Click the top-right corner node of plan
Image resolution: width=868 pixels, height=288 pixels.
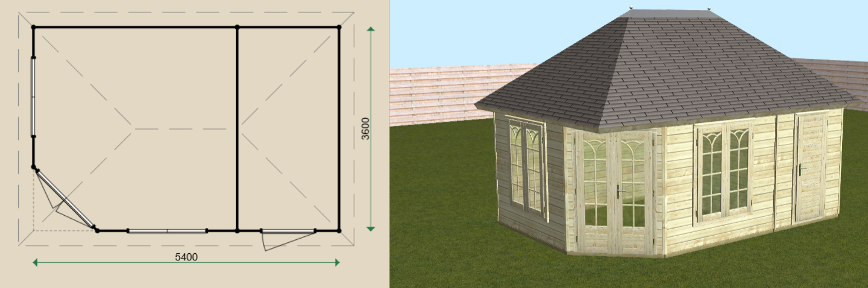340,27
